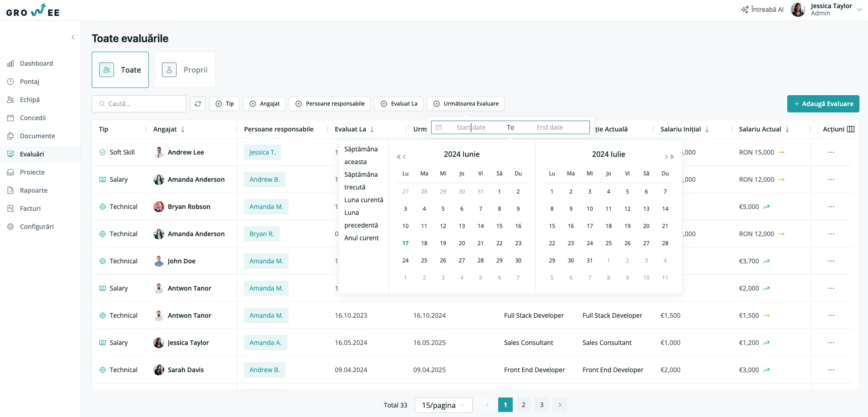
Task: Click the End date input field
Action: coord(549,127)
